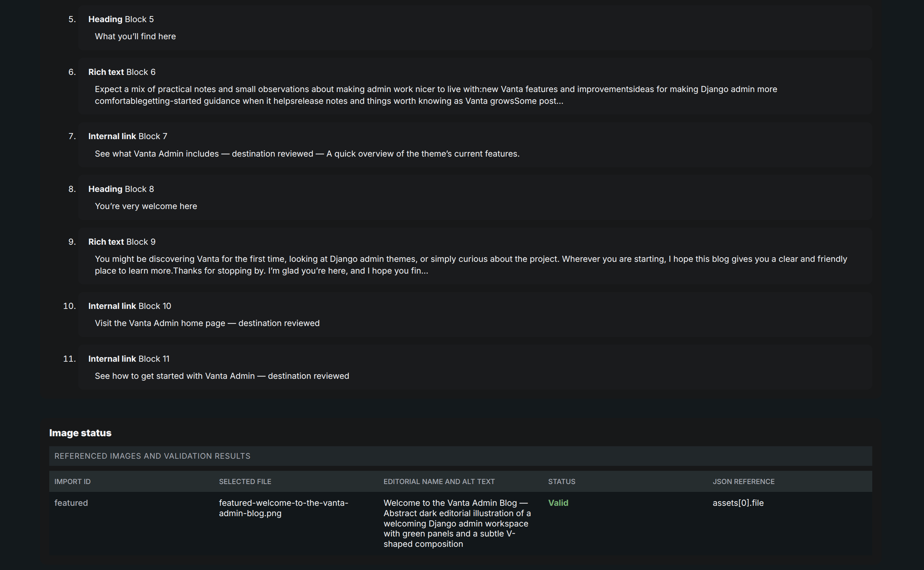
Task: Click the Heading Block 8 label
Action: click(121, 189)
